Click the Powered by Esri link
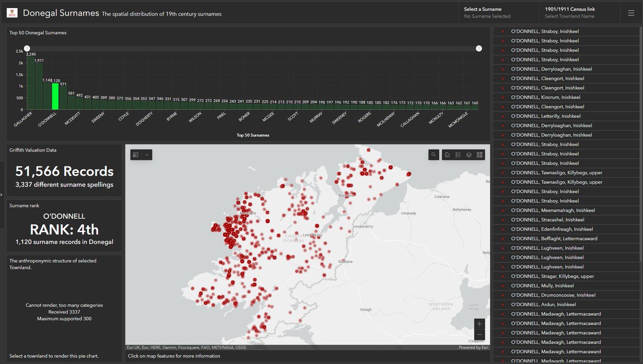This screenshot has height=364, width=643. (x=474, y=347)
